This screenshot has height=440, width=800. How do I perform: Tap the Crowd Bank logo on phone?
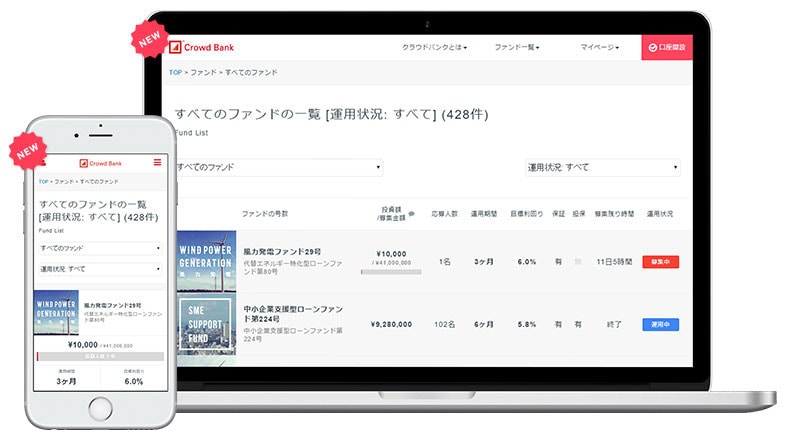(x=101, y=163)
